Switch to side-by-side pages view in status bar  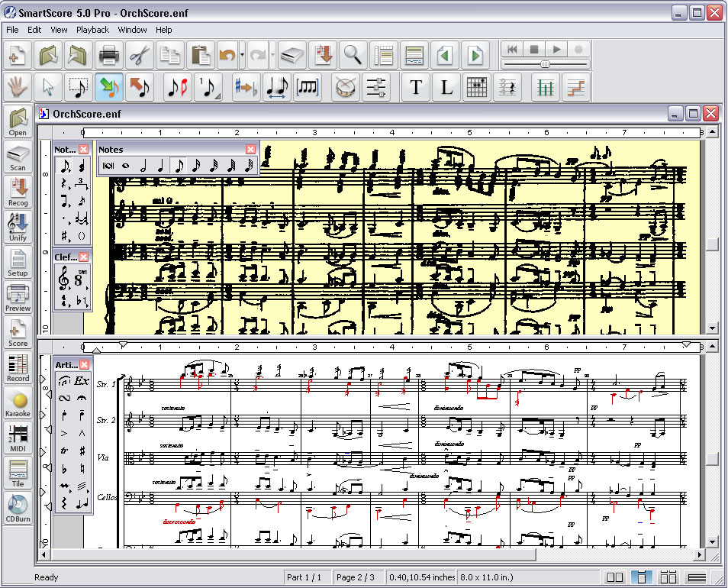(x=615, y=577)
